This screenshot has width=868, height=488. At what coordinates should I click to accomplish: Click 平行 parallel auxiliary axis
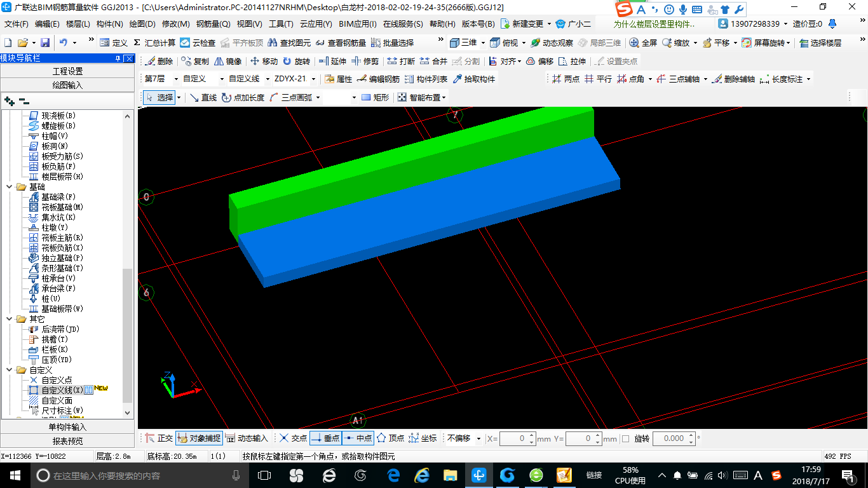[598, 79]
